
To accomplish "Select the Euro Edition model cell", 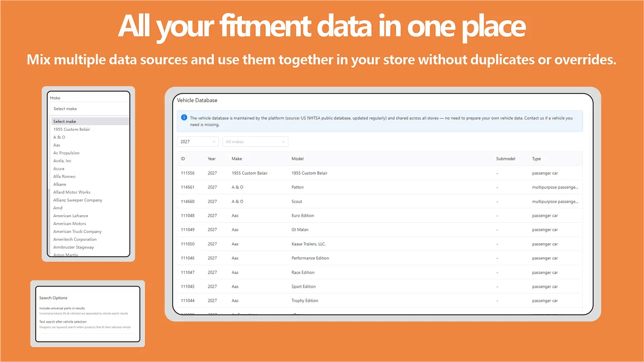I will pos(303,216).
